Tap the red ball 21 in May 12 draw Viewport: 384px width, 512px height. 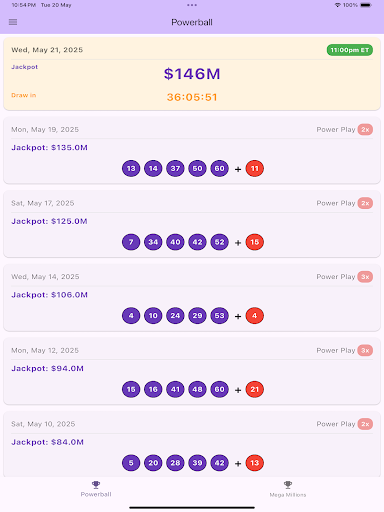255,389
